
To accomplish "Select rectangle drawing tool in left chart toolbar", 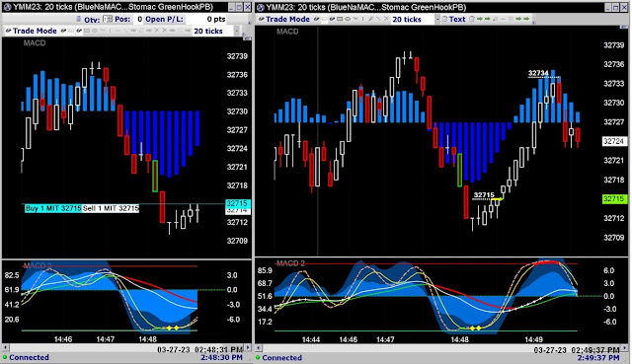I will pyautogui.click(x=87, y=31).
